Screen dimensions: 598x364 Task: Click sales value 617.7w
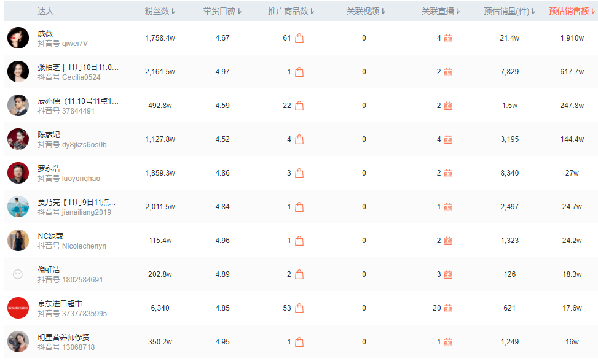572,72
